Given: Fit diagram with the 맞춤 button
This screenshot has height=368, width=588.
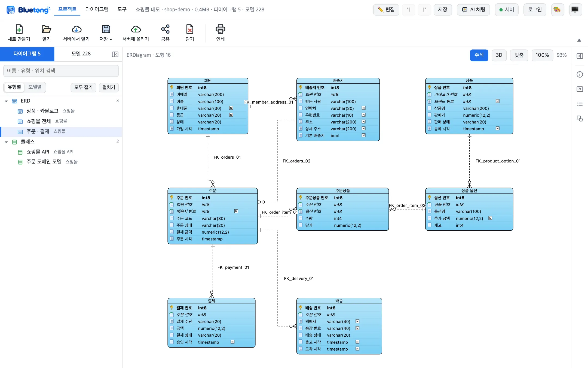Looking at the screenshot, I should [x=519, y=55].
